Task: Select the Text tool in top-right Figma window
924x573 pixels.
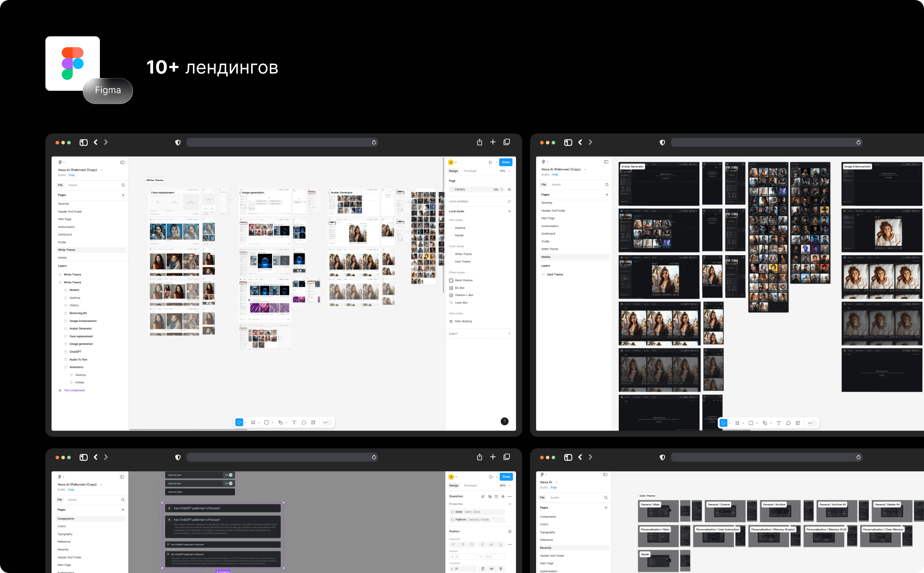Action: (x=779, y=423)
